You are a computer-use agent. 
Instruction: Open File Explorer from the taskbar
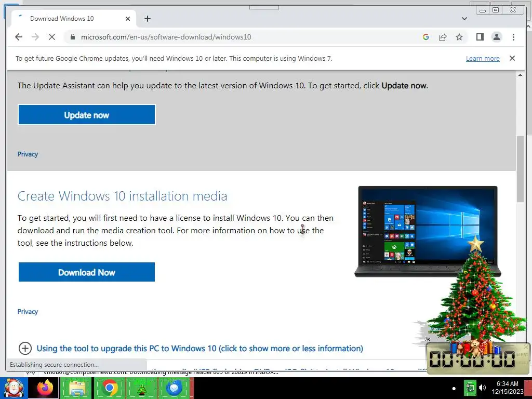tap(77, 388)
